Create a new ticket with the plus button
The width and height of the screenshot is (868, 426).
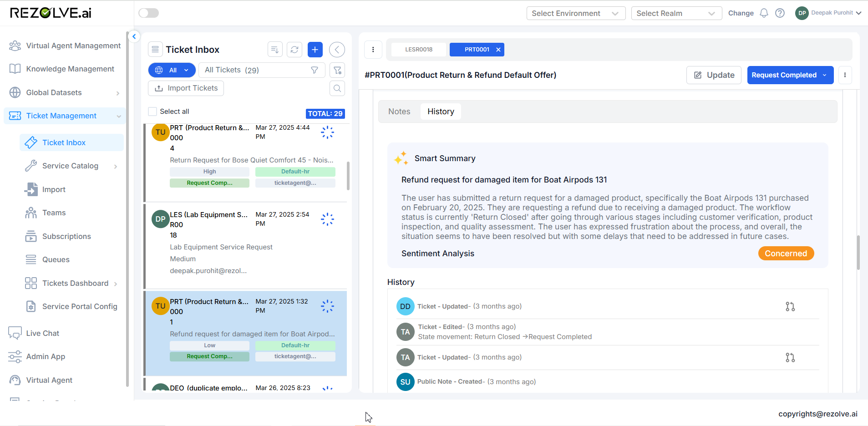[315, 50]
